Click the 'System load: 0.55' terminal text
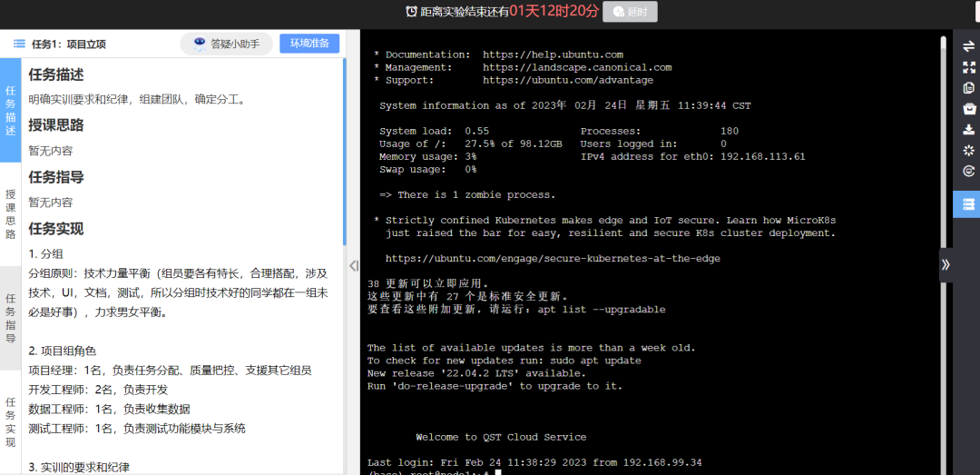Viewport: 980px width, 475px height. 434,131
